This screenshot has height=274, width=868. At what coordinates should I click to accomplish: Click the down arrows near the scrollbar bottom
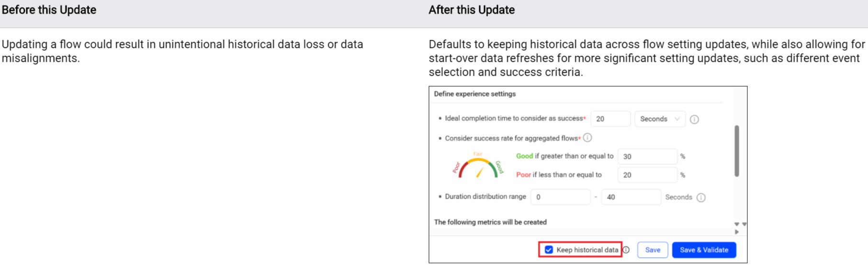point(740,224)
